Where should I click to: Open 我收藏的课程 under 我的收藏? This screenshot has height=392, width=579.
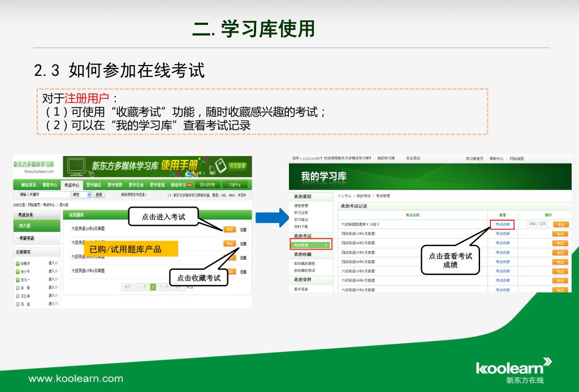pos(304,264)
